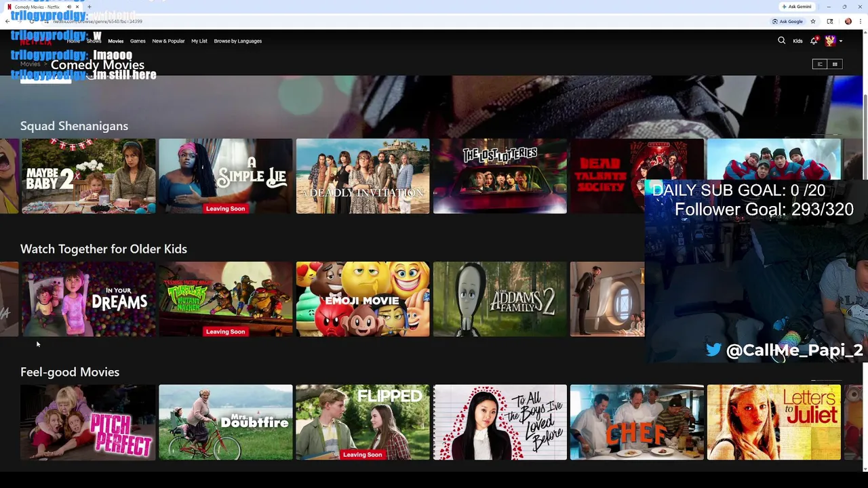868x488 pixels.
Task: Open Pitch Perfect thumbnail
Action: pos(88,422)
